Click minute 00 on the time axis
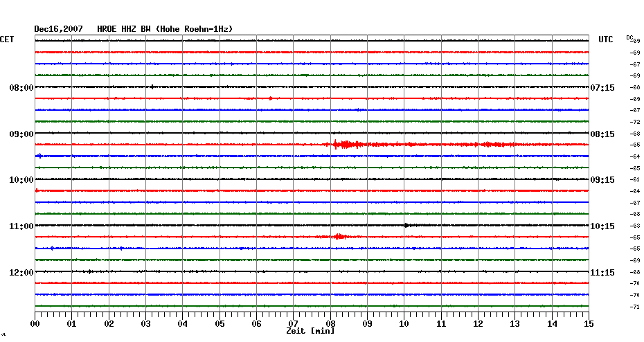This screenshot has width=644, height=342. 35,324
